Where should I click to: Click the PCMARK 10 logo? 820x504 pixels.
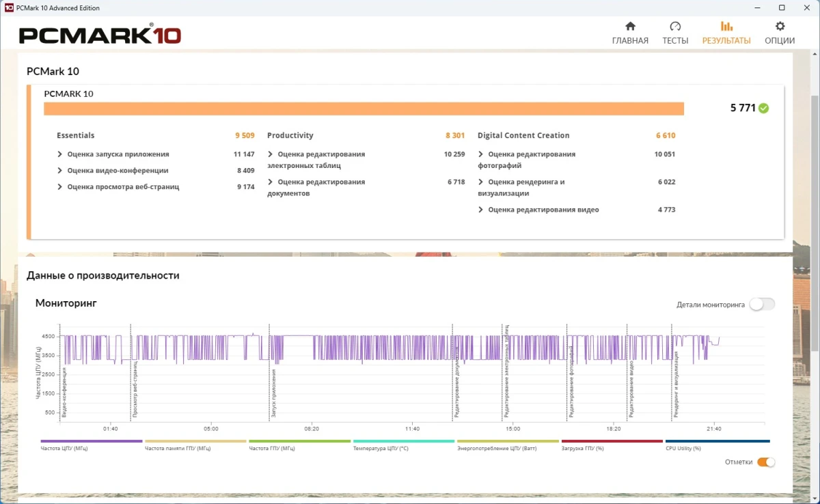tap(100, 34)
